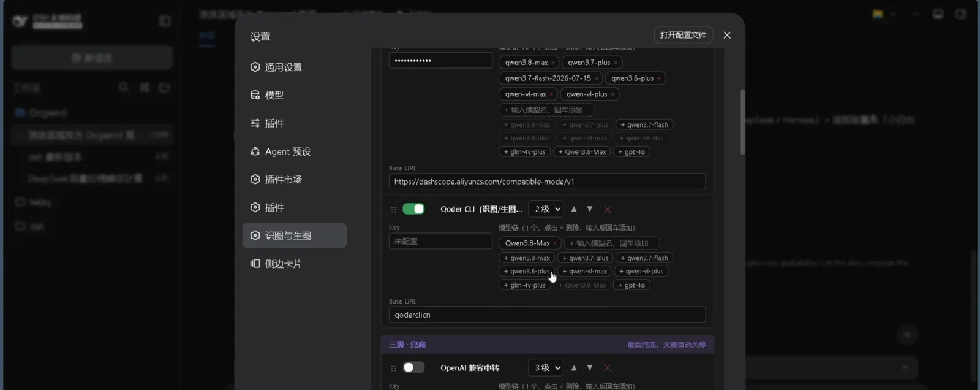Add Qwen3.8-Max to the upper dashscope chain
980x390 pixels.
tap(582, 152)
